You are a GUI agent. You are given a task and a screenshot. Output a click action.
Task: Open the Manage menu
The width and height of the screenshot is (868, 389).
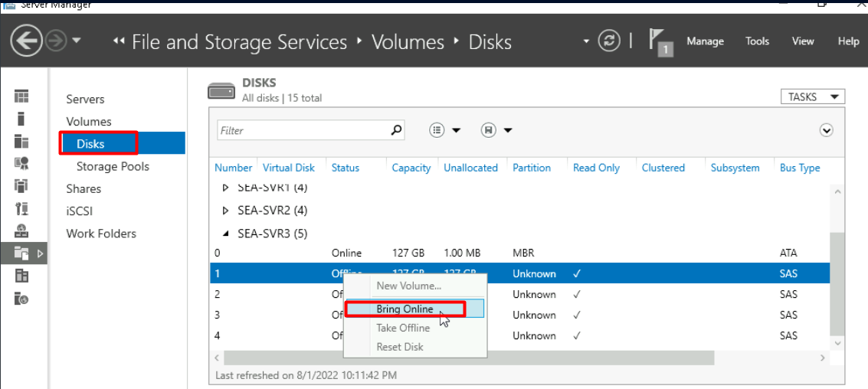click(705, 41)
